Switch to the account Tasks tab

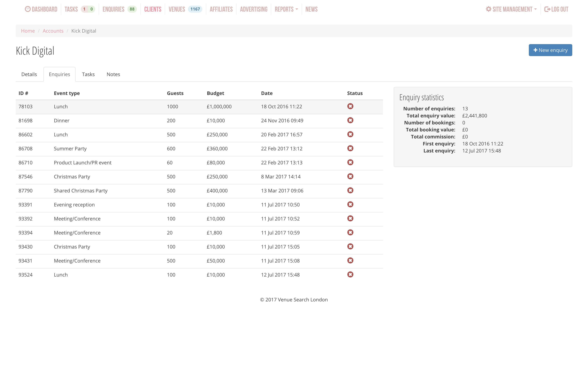(88, 74)
